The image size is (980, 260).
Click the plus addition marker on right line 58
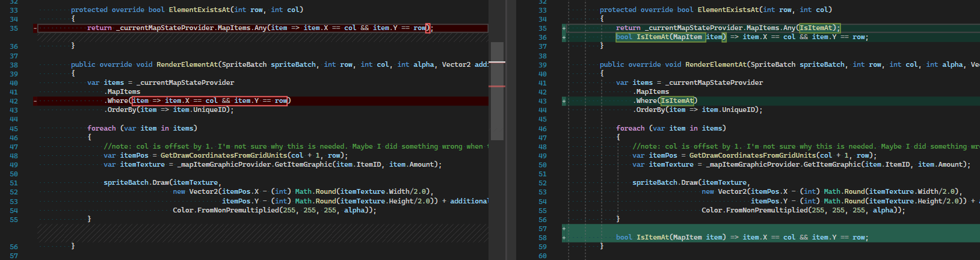click(564, 238)
